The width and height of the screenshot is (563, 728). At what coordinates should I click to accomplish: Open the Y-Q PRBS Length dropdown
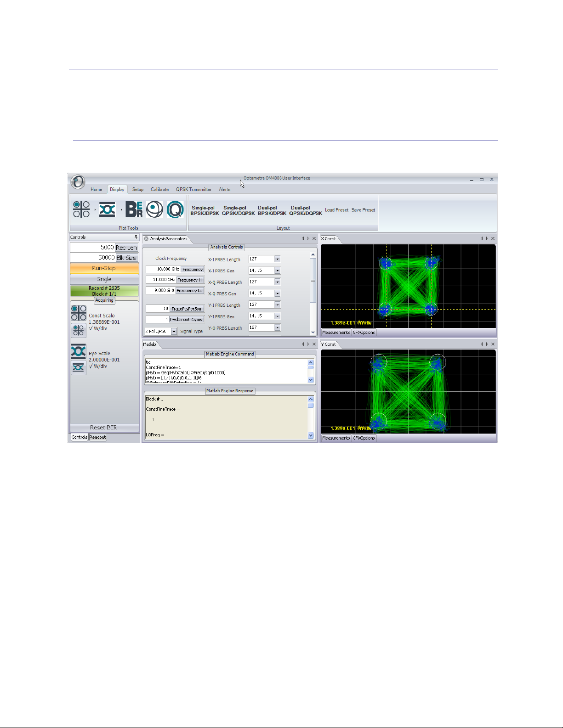pyautogui.click(x=278, y=327)
